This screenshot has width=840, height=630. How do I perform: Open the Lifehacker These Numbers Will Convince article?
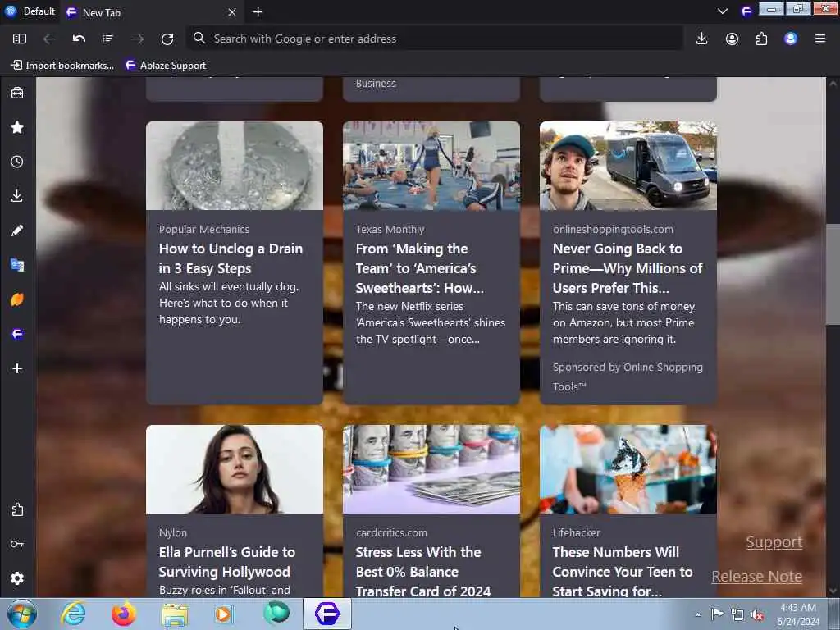click(x=623, y=571)
